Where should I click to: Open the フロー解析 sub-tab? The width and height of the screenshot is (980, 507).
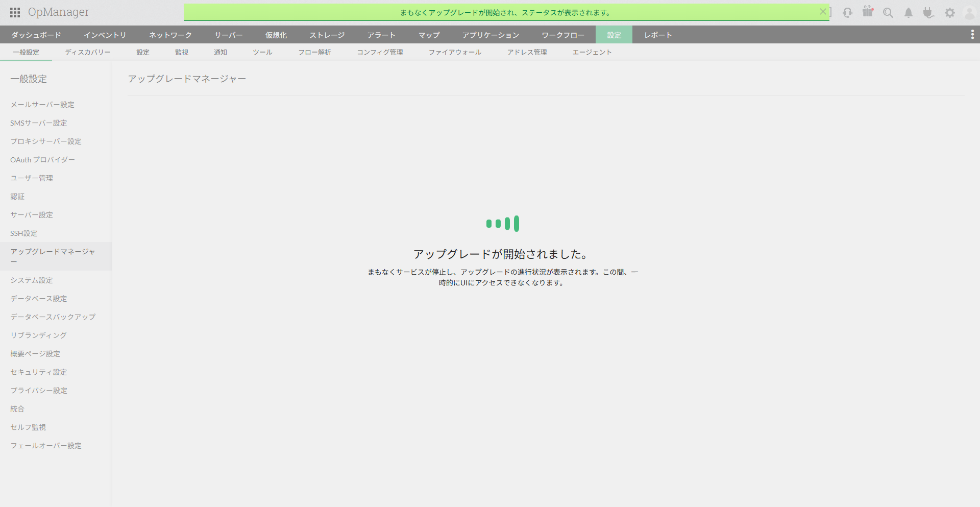(315, 52)
